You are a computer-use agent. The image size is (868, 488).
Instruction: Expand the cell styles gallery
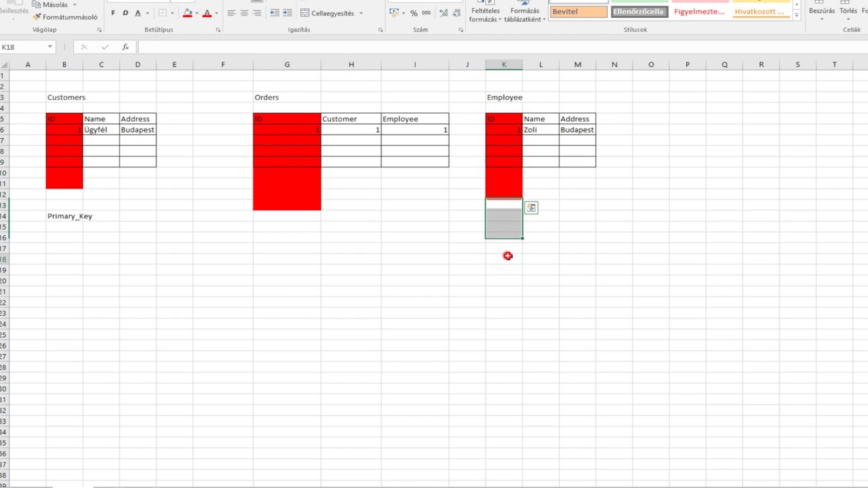click(796, 16)
